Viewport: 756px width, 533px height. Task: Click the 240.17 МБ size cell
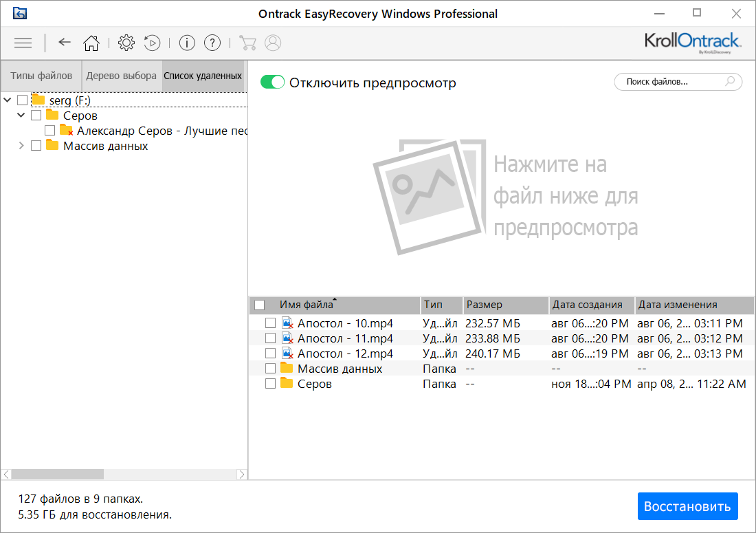click(493, 353)
